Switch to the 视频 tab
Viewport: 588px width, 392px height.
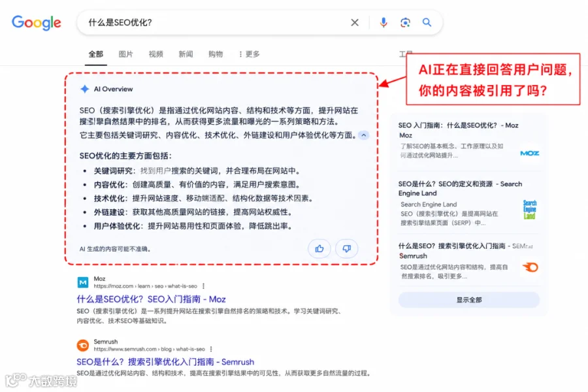(x=155, y=54)
